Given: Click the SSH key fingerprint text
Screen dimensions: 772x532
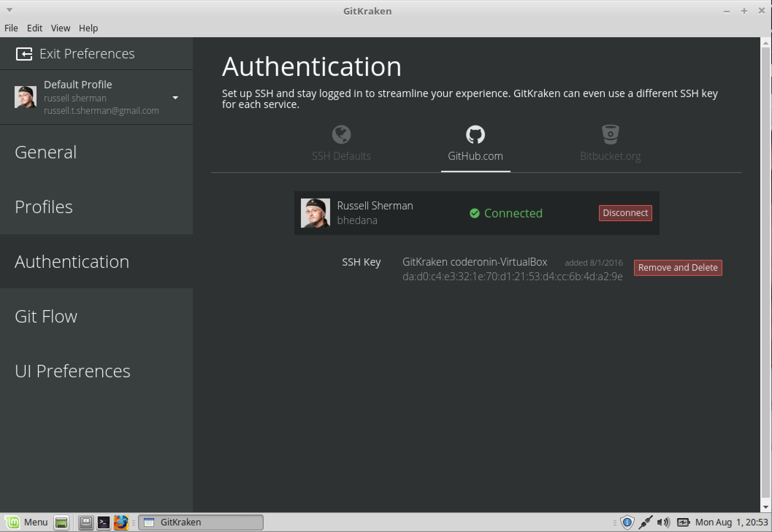Looking at the screenshot, I should click(512, 277).
